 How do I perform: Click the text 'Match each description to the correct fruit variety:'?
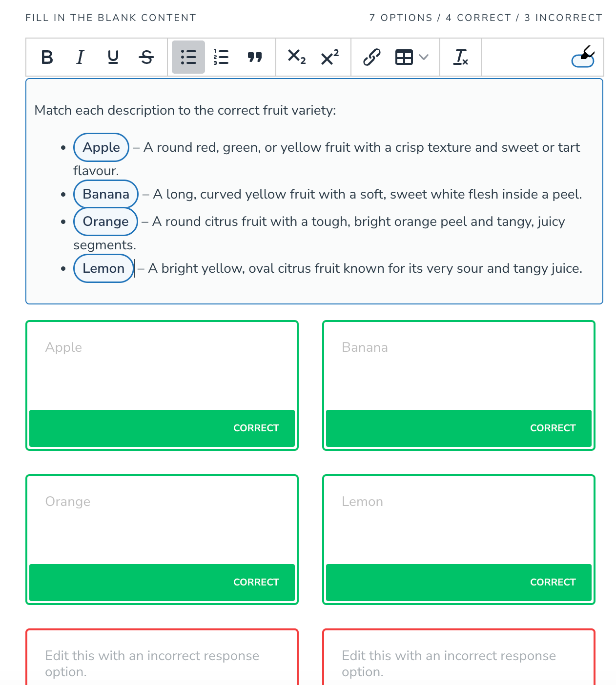pos(185,110)
